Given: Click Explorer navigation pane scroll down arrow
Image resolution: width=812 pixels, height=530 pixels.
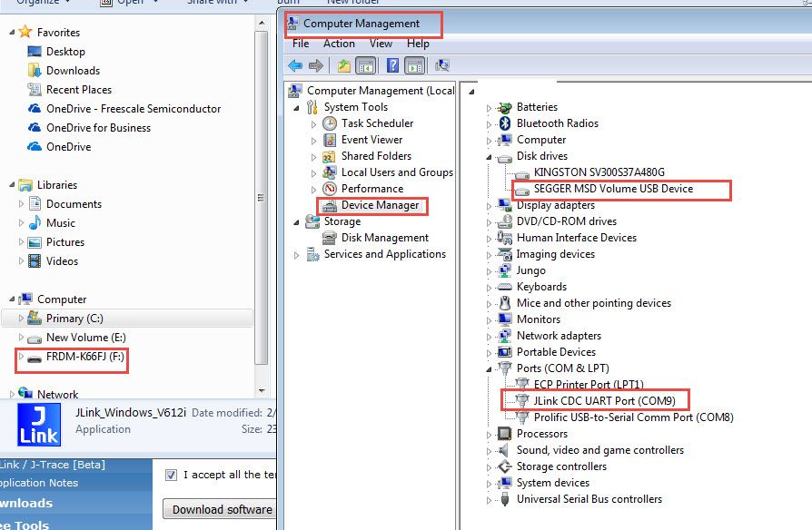Looking at the screenshot, I should click(x=262, y=390).
